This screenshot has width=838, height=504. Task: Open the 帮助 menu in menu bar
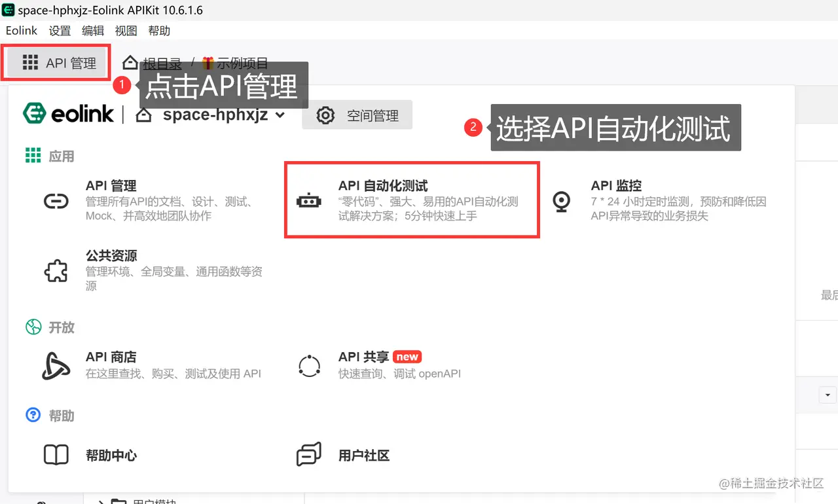(159, 31)
